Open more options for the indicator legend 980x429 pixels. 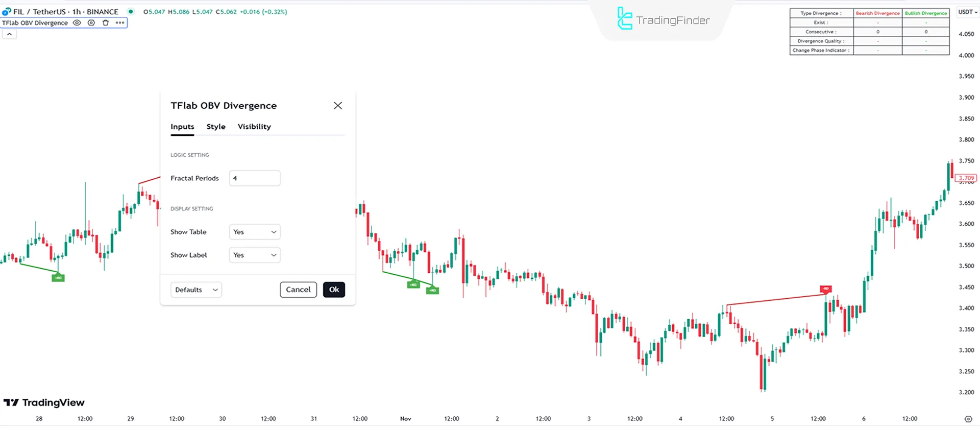(119, 22)
